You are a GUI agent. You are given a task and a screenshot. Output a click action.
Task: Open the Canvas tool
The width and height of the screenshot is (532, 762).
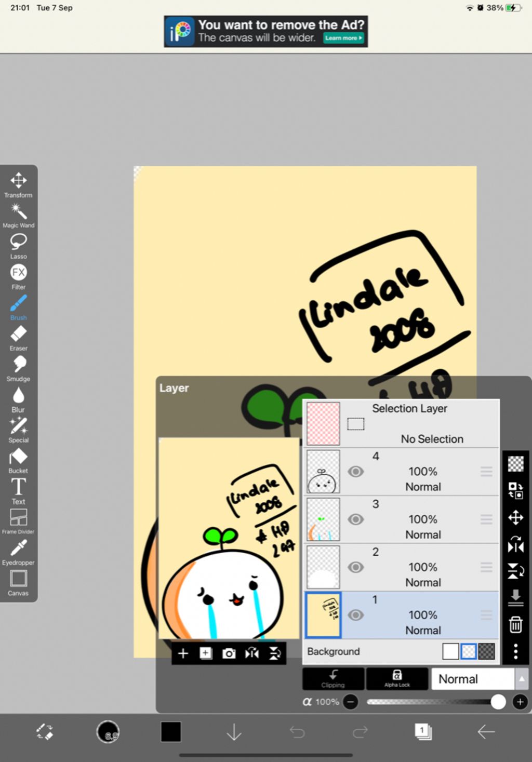coord(18,583)
